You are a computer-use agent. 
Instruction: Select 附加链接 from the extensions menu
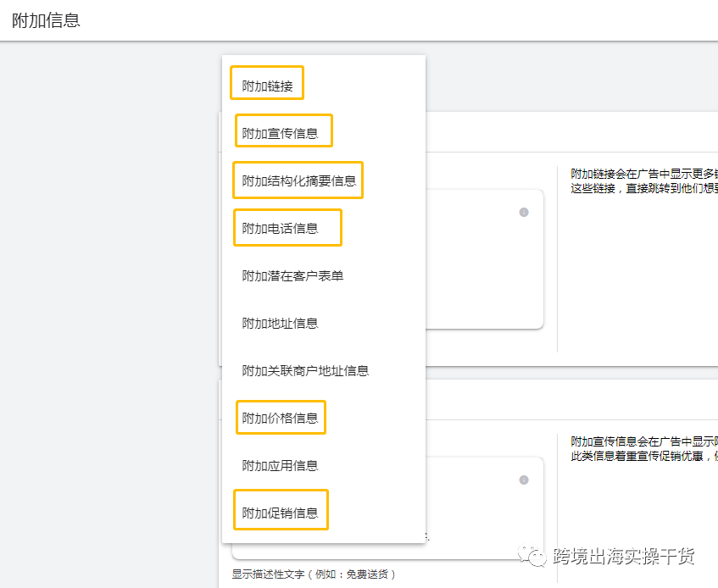coord(266,82)
